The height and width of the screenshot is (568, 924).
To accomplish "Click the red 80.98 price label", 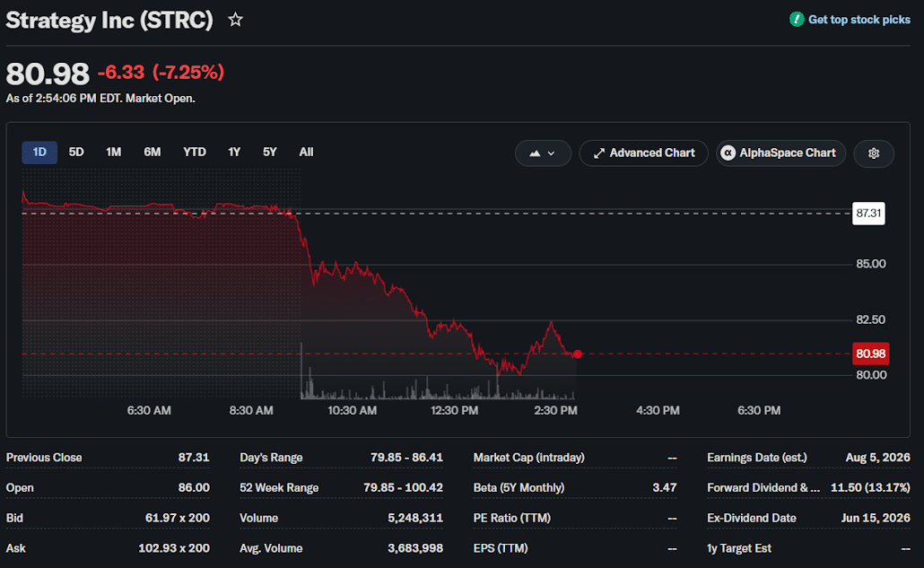I will pos(870,354).
